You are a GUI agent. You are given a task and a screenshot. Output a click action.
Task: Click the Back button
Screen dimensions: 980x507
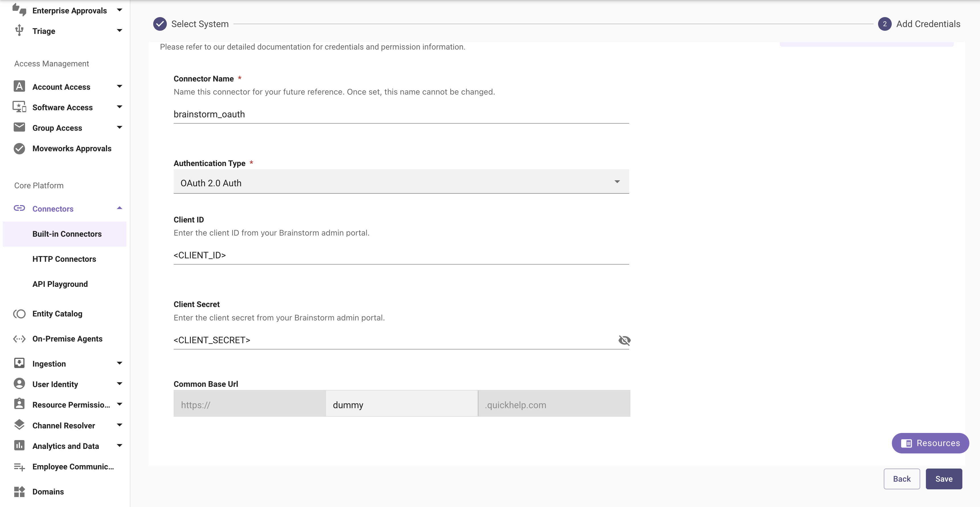(x=901, y=479)
